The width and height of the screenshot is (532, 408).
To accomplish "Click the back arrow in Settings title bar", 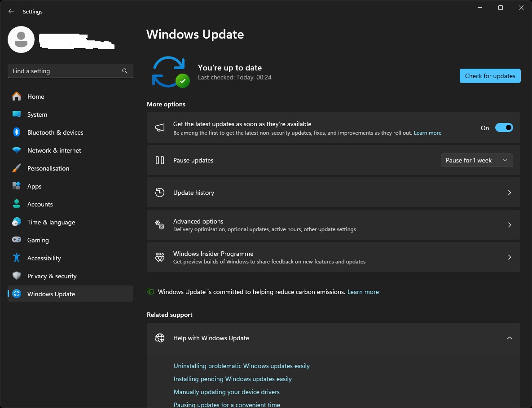I will [x=11, y=11].
